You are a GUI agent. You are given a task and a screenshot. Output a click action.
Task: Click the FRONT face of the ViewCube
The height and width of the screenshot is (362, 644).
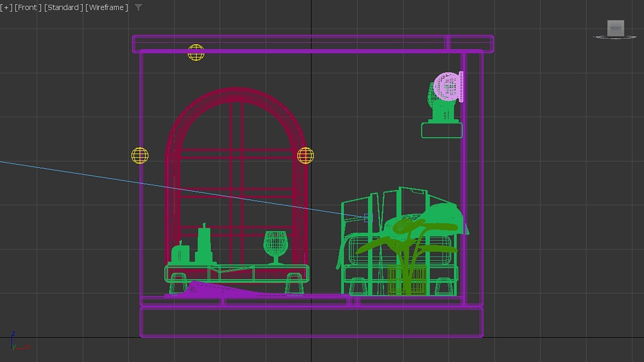[615, 28]
